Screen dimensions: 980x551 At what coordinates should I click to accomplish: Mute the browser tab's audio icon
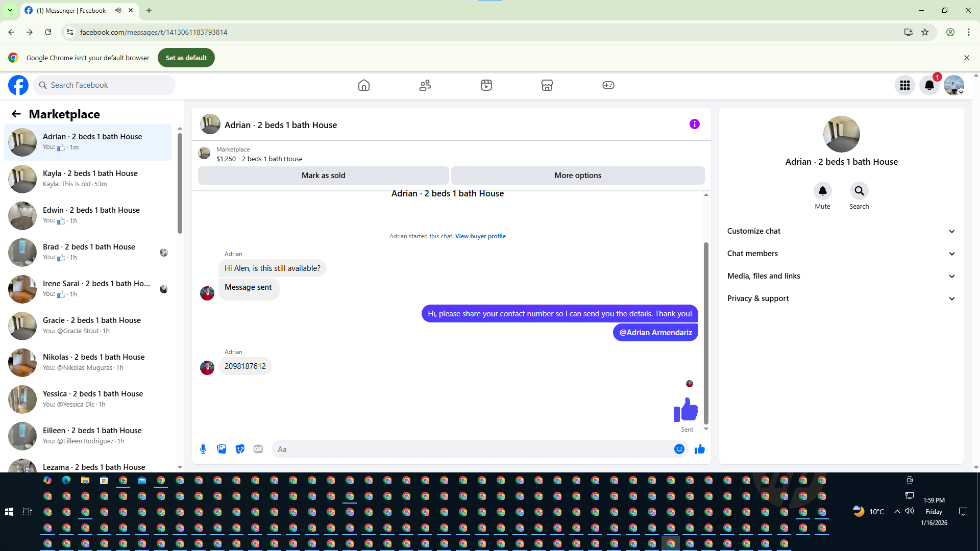coord(118,10)
